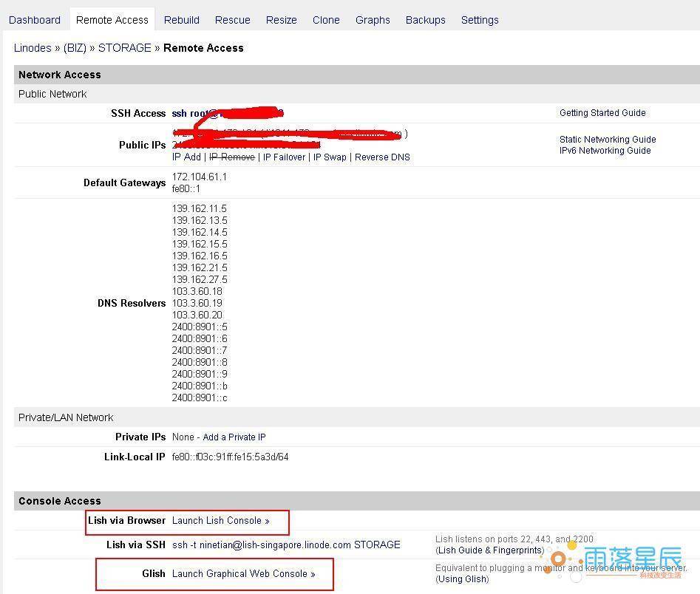Click the Default Gateways label
This screenshot has height=594, width=700.
[x=124, y=183]
